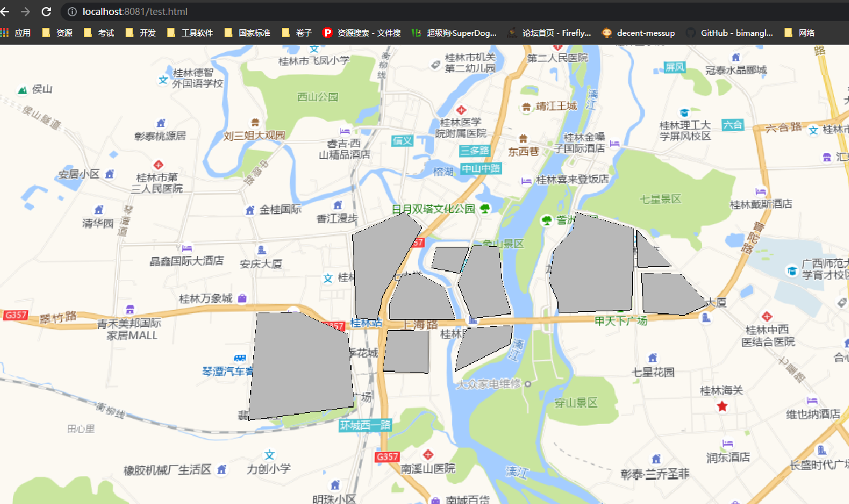
Task: Click the tree icon next to 訾洲 scenic area
Action: (546, 219)
